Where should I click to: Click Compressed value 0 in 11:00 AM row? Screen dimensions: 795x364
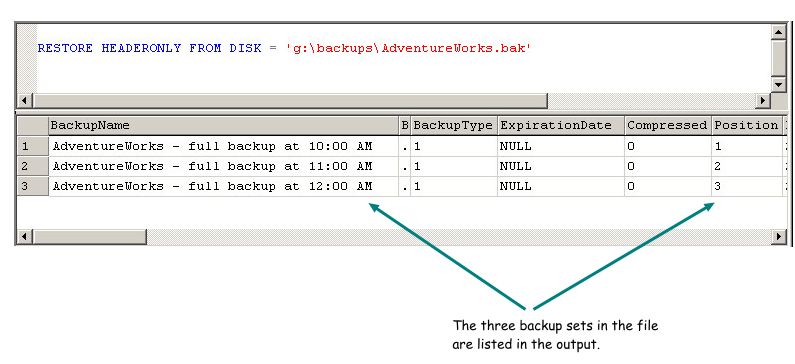pyautogui.click(x=668, y=166)
